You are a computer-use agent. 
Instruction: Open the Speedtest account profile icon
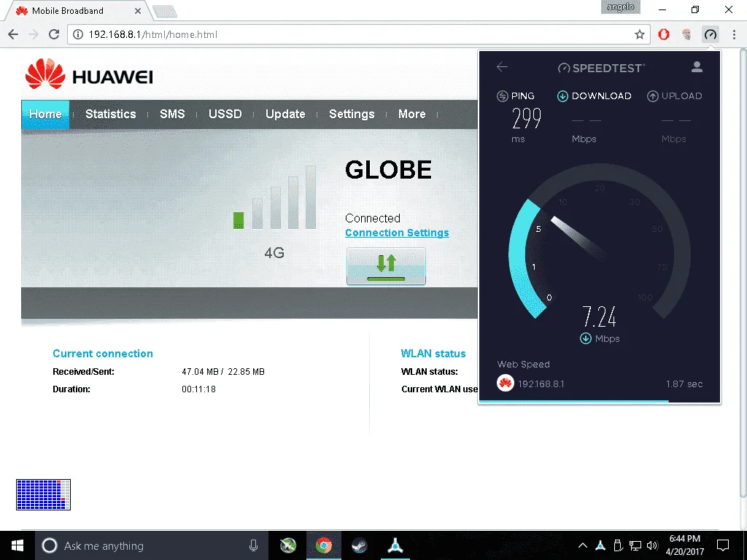[x=697, y=66]
